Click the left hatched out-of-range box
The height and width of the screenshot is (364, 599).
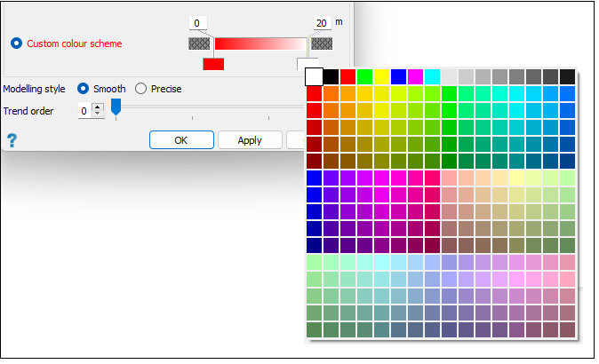coord(199,44)
